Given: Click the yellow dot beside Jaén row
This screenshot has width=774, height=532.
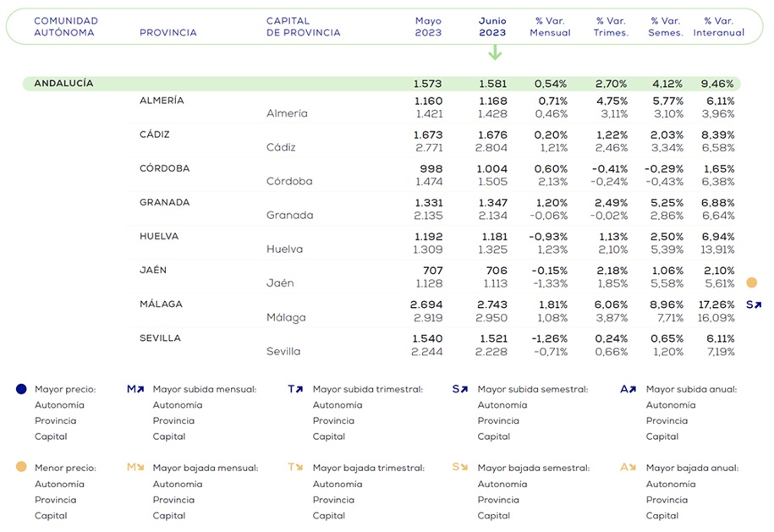Looking at the screenshot, I should 751,283.
